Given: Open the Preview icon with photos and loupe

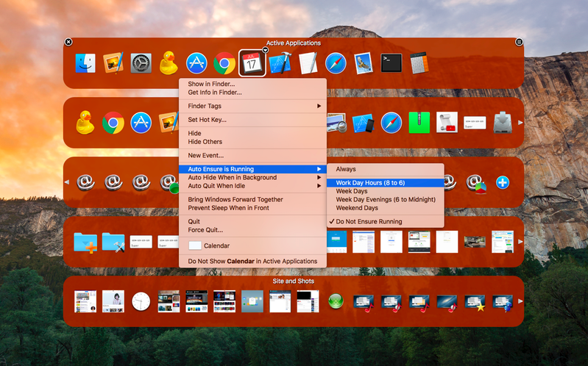Looking at the screenshot, I should point(336,123).
